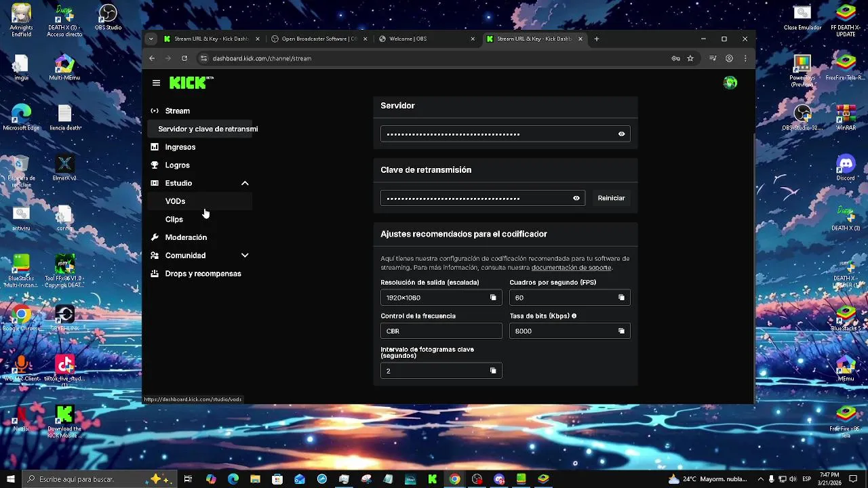Open Kick app in the taskbar
This screenshot has width=868, height=488.
(x=432, y=479)
